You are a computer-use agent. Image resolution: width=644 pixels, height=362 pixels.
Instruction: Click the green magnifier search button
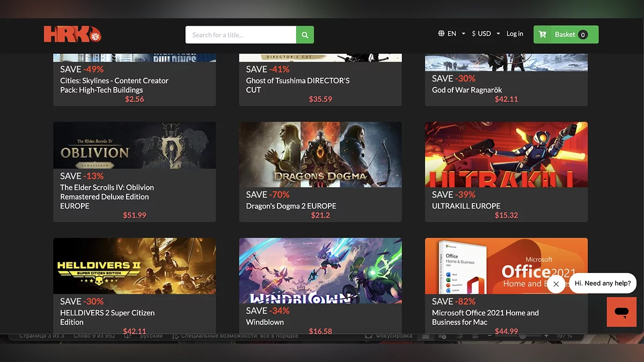click(x=305, y=35)
